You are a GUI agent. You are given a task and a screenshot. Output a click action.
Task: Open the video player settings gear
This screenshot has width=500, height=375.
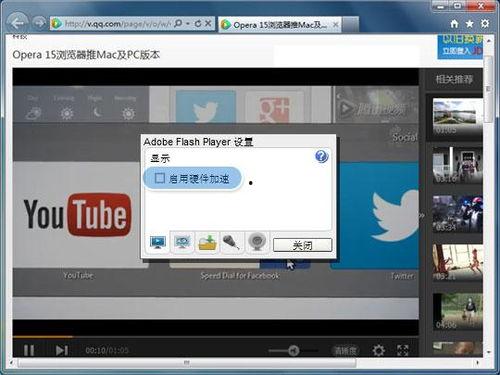tap(378, 350)
